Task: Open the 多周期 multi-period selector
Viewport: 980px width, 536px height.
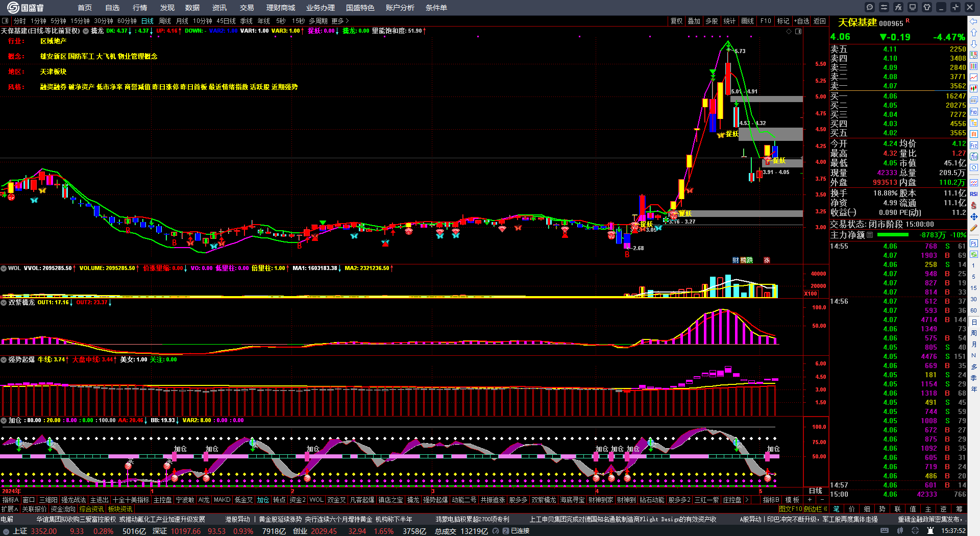Action: [318, 21]
